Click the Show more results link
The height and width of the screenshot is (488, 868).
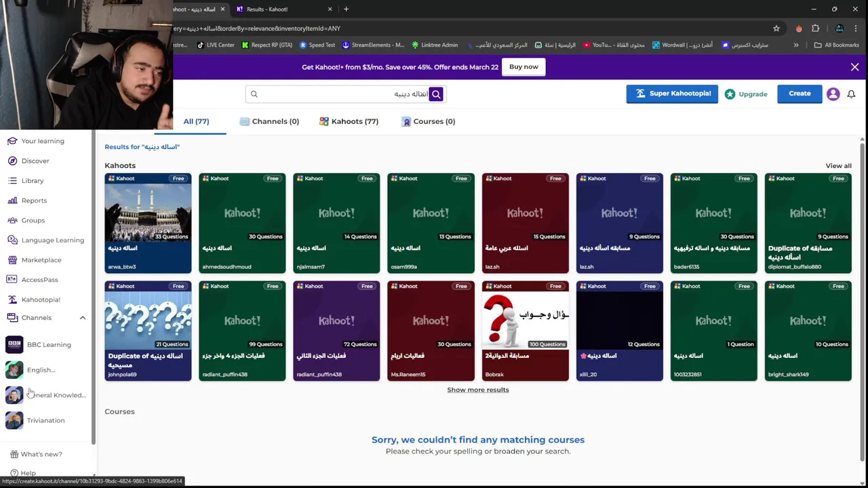(x=478, y=390)
